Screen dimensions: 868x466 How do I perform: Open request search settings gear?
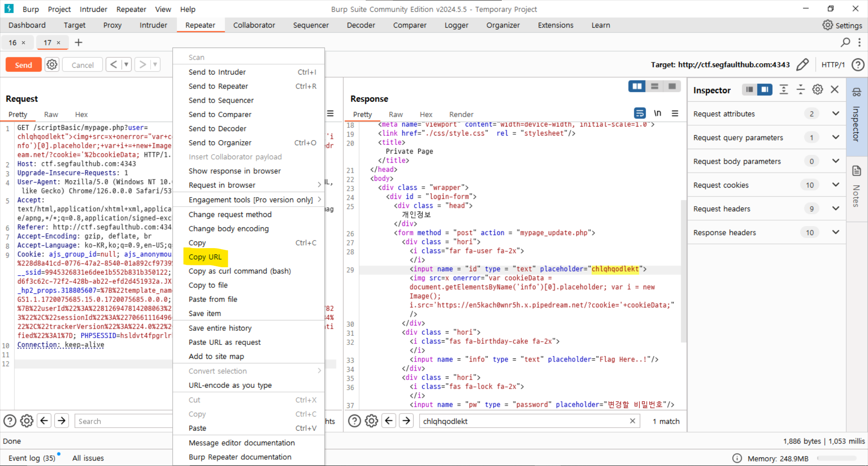coord(27,421)
